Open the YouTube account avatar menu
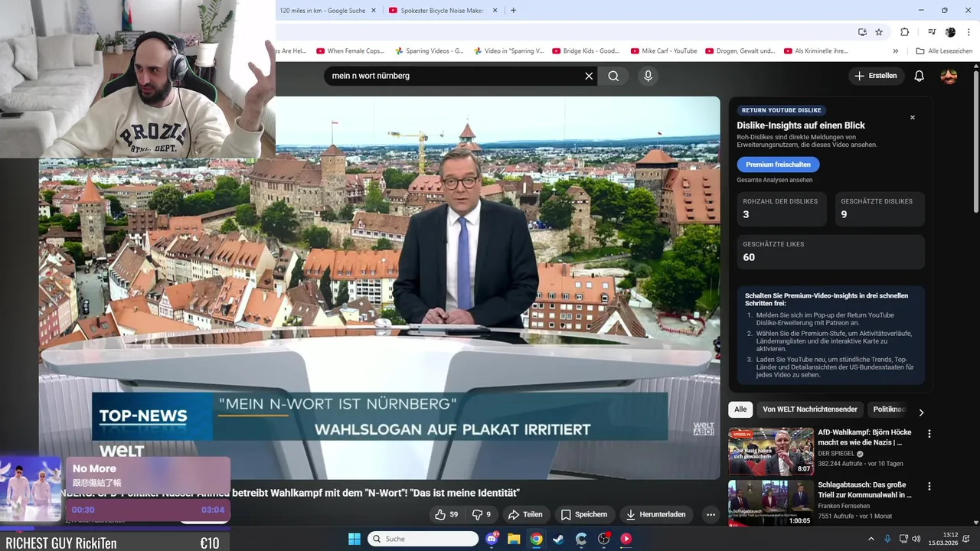This screenshot has width=980, height=551. tap(949, 76)
